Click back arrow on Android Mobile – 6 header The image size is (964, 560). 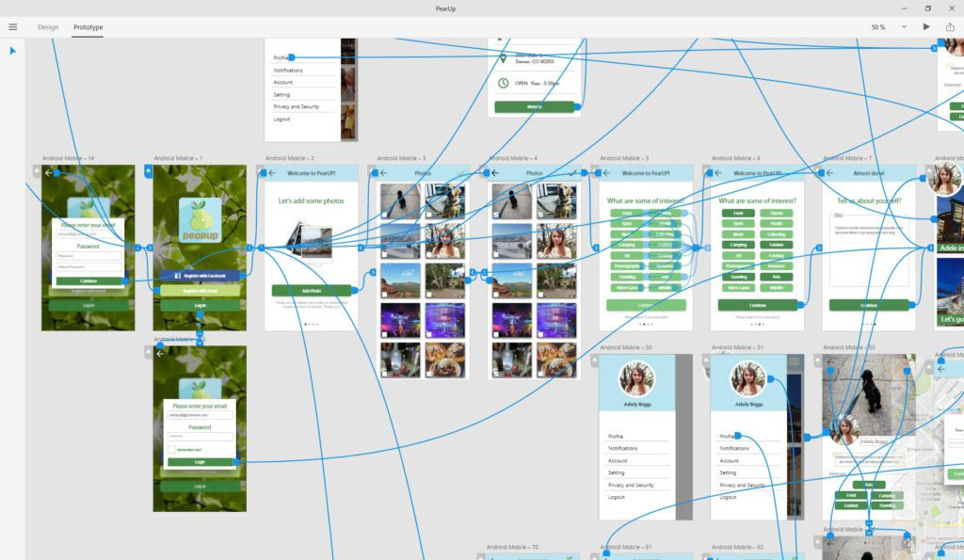click(x=718, y=173)
